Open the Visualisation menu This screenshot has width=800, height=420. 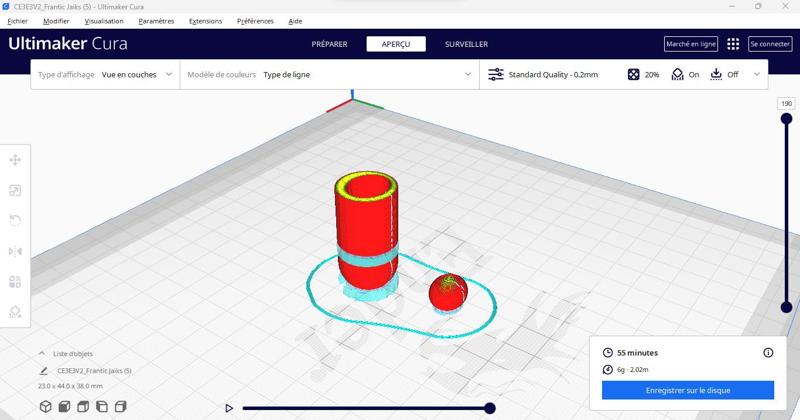[104, 21]
